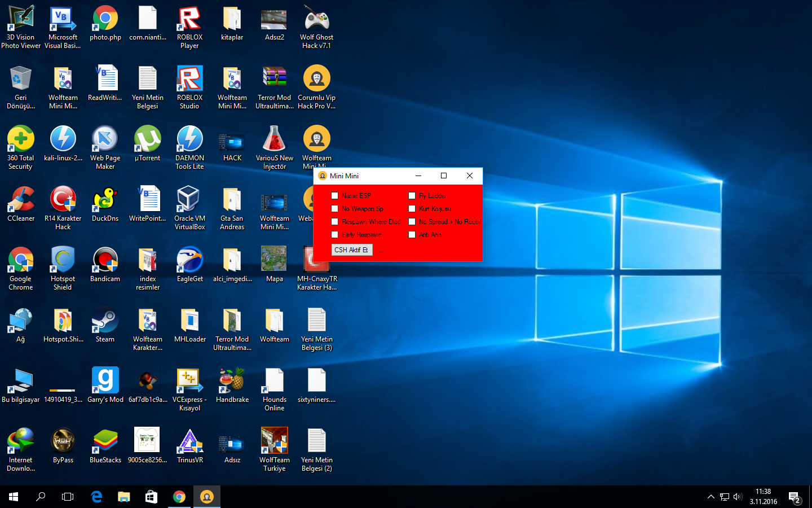812x508 pixels.
Task: Select the VariouS New İnjectör icon
Action: [275, 148]
